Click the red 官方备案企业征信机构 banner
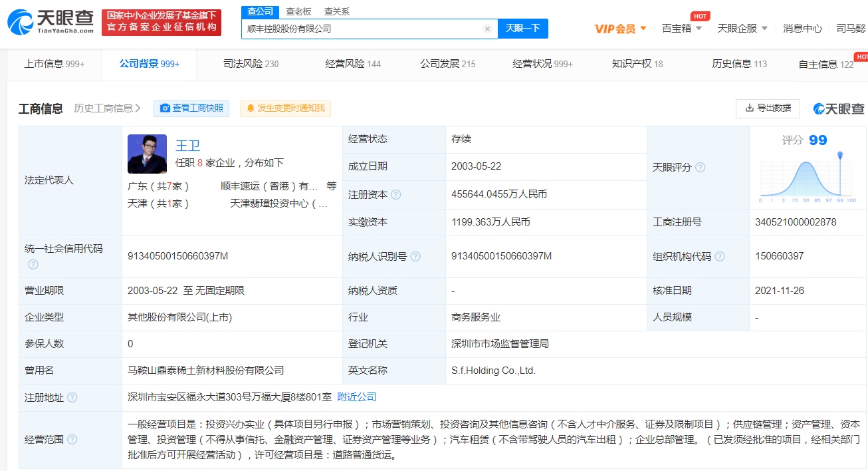Screen dimensions: 868x471 coord(162,22)
